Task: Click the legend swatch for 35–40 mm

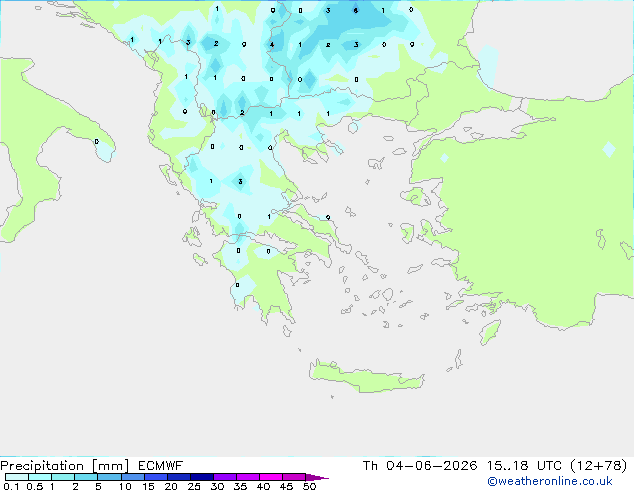Action: [247, 477]
